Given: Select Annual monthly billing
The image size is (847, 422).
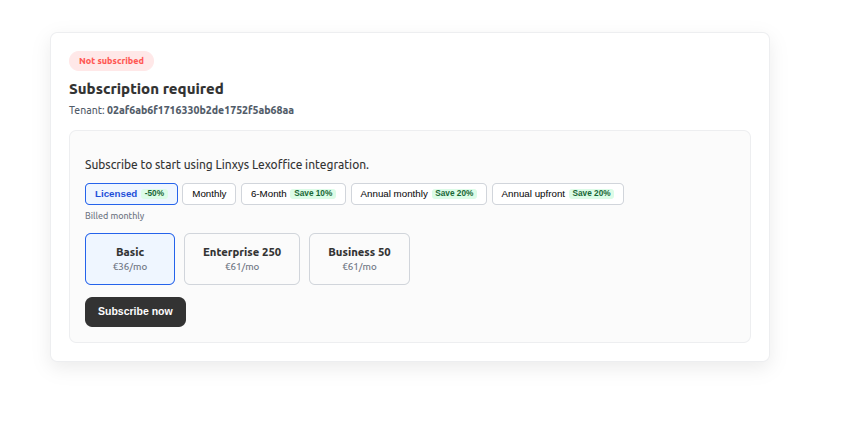Looking at the screenshot, I should (419, 194).
